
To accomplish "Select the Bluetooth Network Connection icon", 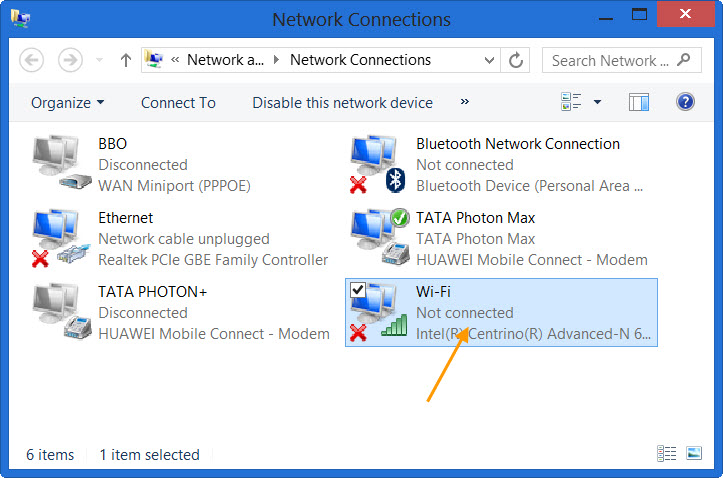I will point(378,165).
